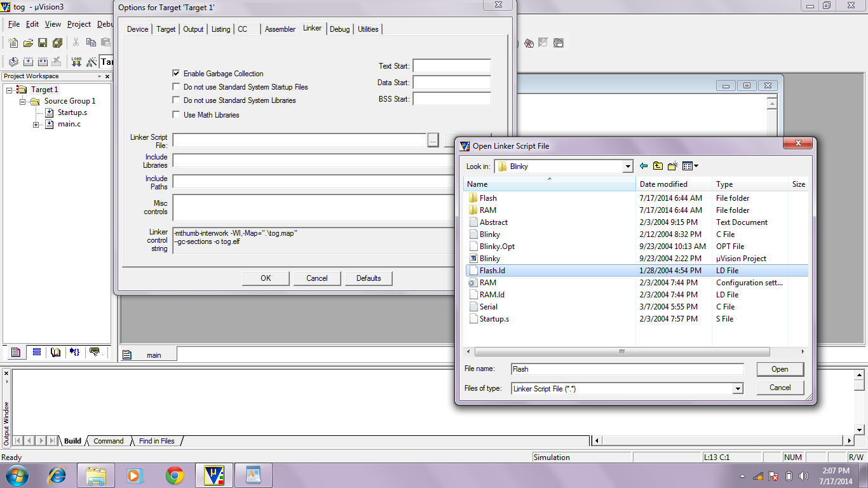Select the Files tab icon in Project Workspace
The height and width of the screenshot is (488, 868).
point(16,352)
